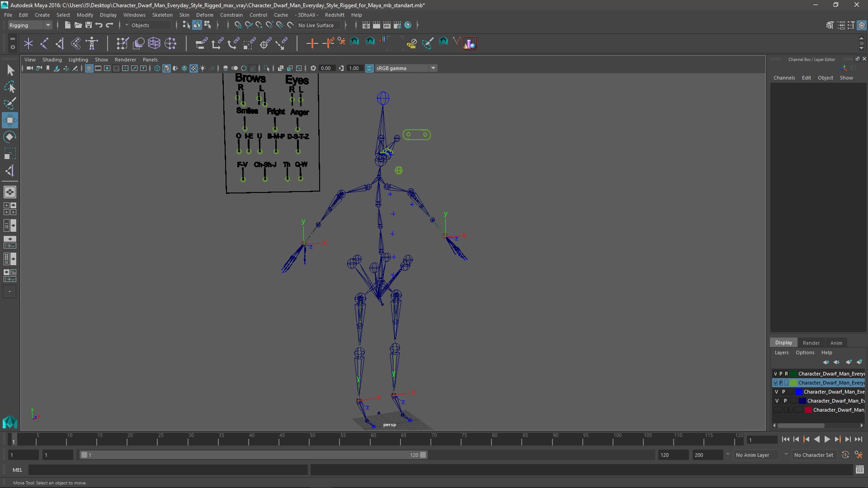Image resolution: width=868 pixels, height=488 pixels.
Task: Click the No Character Set button
Action: 813,455
